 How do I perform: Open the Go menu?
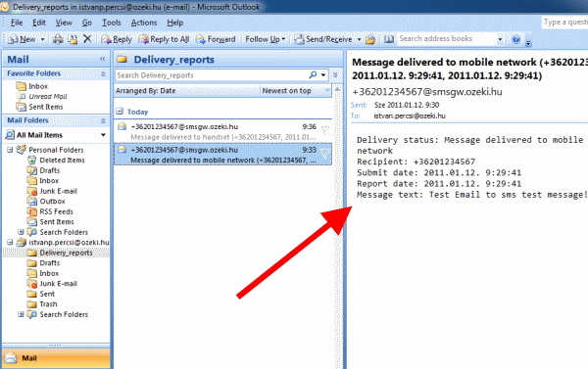[x=87, y=23]
